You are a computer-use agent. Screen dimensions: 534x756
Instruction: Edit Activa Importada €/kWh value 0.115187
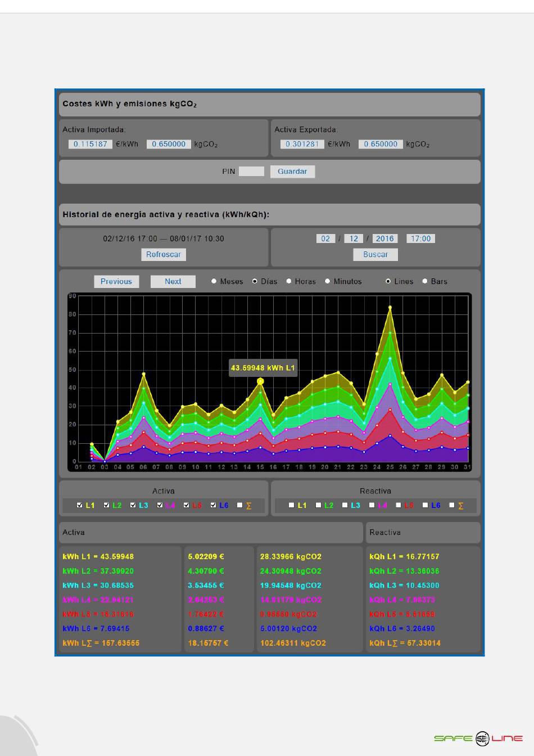90,144
